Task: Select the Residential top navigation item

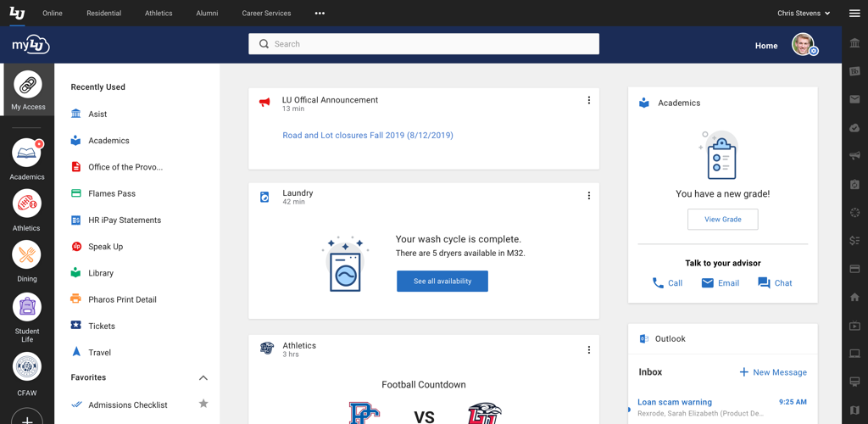Action: pos(104,14)
